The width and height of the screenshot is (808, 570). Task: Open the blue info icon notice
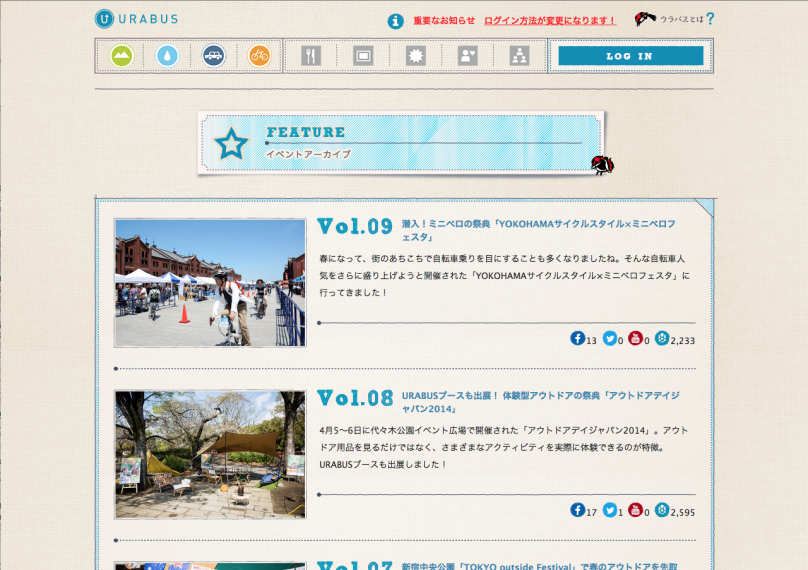pos(395,21)
